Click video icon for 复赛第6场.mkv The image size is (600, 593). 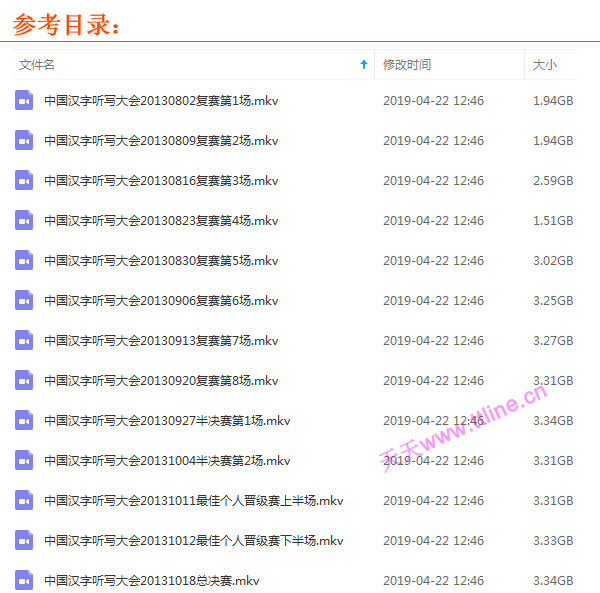(x=24, y=301)
